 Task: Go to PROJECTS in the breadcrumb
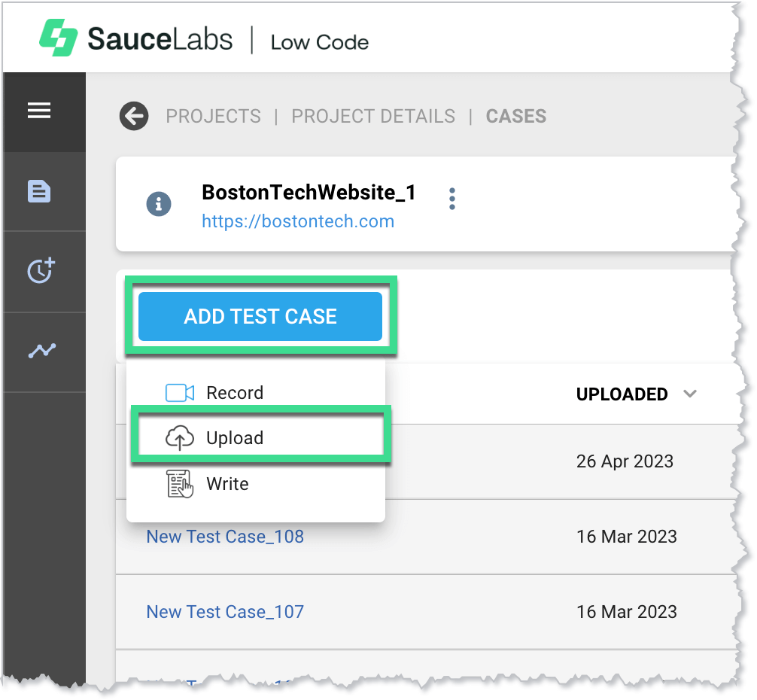pos(214,116)
